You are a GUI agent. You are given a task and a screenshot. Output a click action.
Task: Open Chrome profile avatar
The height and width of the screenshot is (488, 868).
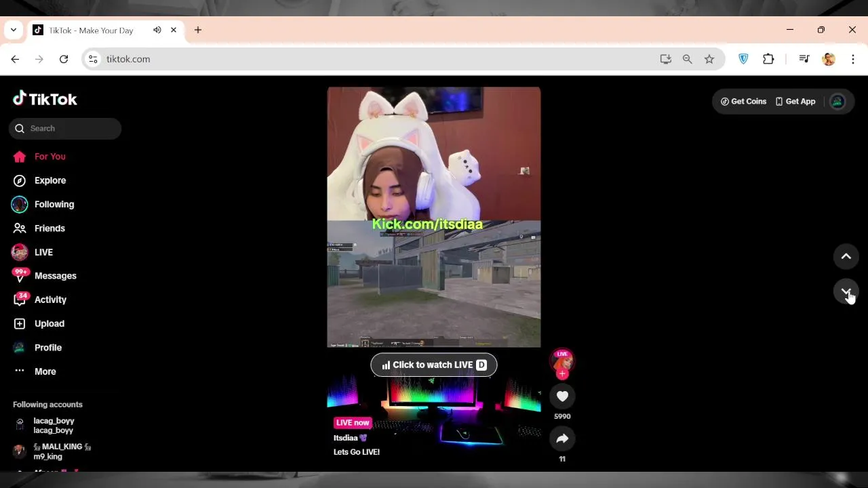click(829, 59)
